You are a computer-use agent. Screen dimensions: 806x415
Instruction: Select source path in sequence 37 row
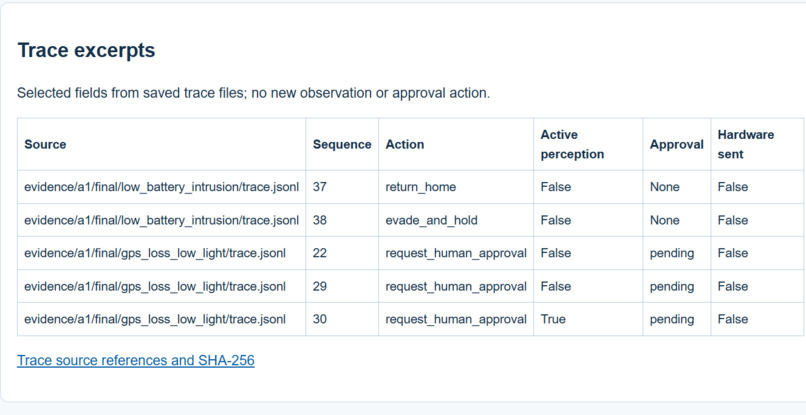pyautogui.click(x=161, y=187)
